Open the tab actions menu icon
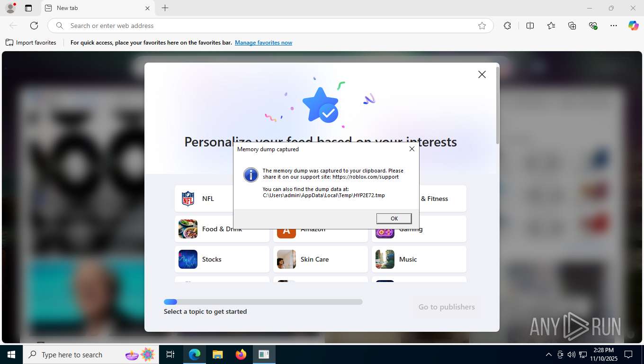 28,8
